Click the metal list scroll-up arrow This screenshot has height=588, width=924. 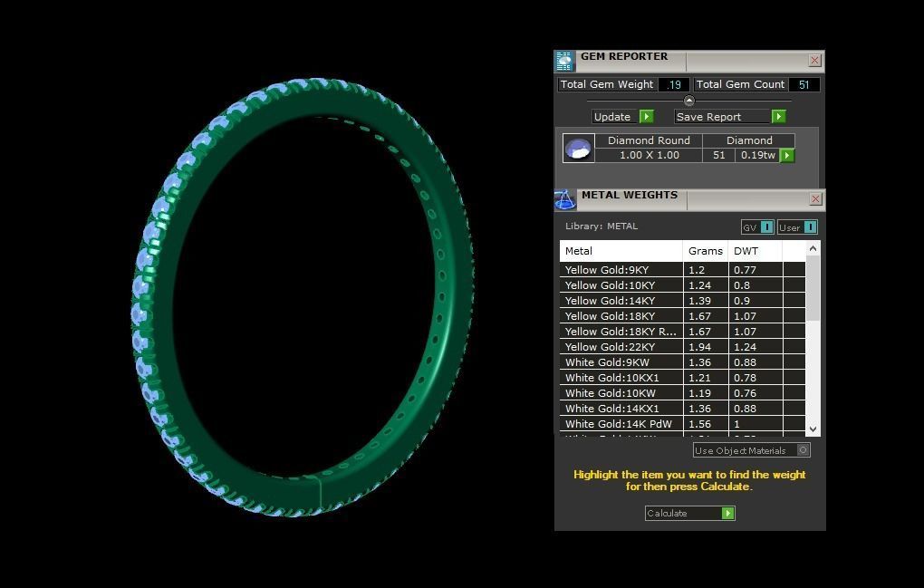pos(813,248)
